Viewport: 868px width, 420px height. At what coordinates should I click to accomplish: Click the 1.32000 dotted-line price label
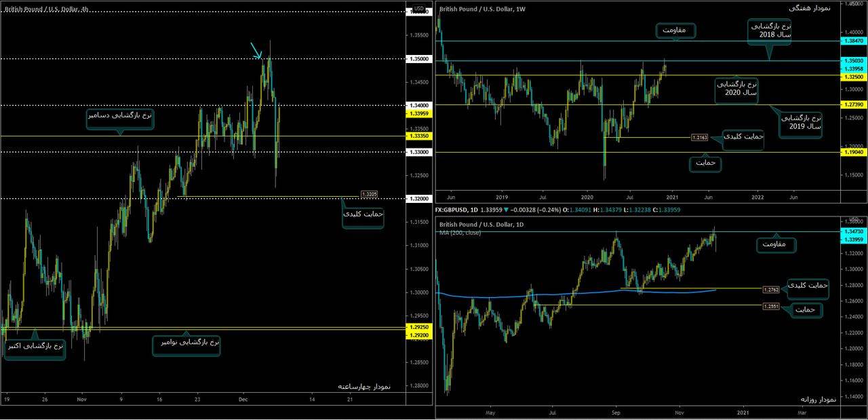pos(420,199)
